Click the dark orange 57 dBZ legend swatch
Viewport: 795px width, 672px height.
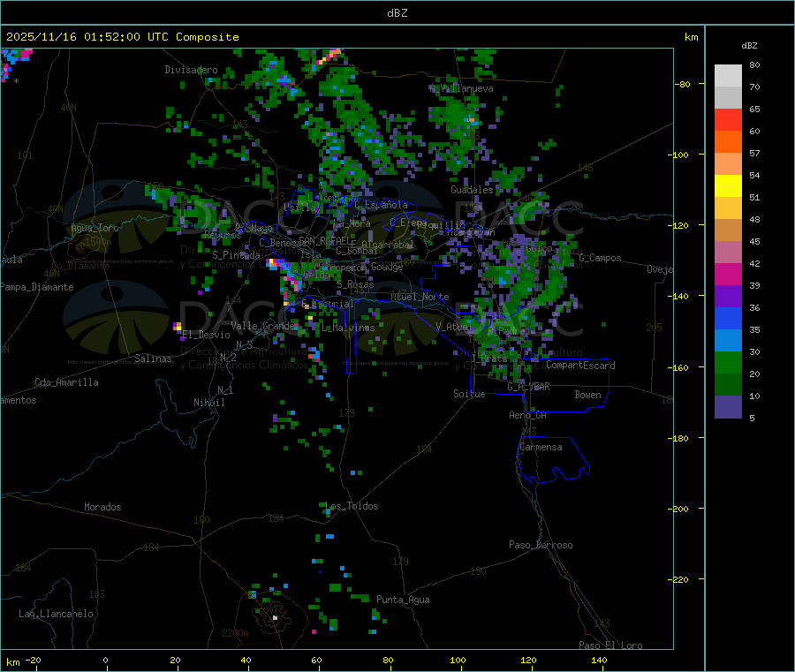click(x=728, y=141)
